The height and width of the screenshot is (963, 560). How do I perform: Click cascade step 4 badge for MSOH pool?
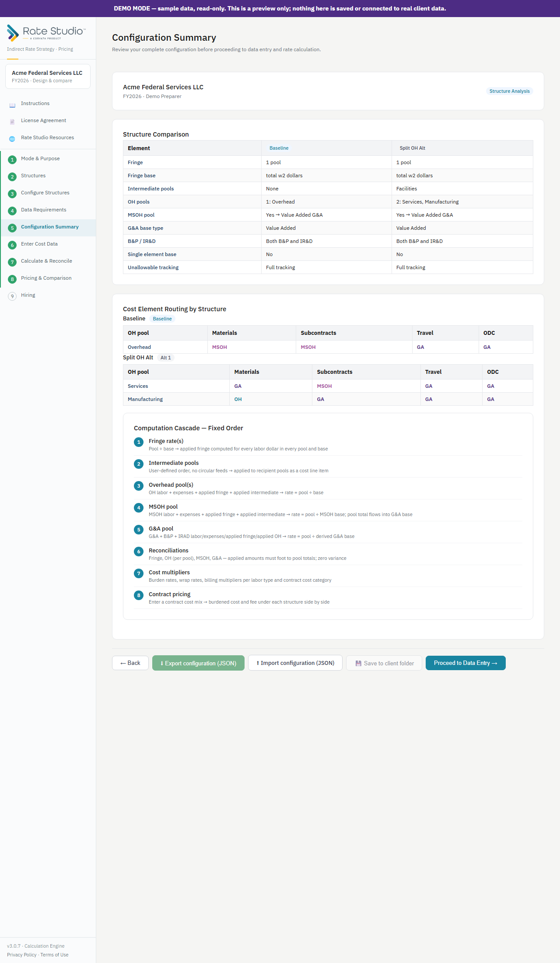(x=139, y=508)
